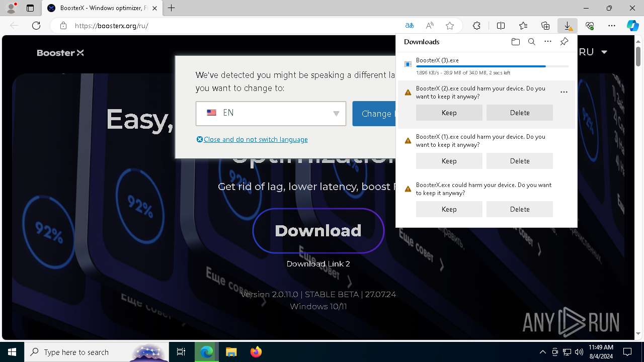Open the Windows Start menu
The height and width of the screenshot is (362, 644).
(12, 352)
